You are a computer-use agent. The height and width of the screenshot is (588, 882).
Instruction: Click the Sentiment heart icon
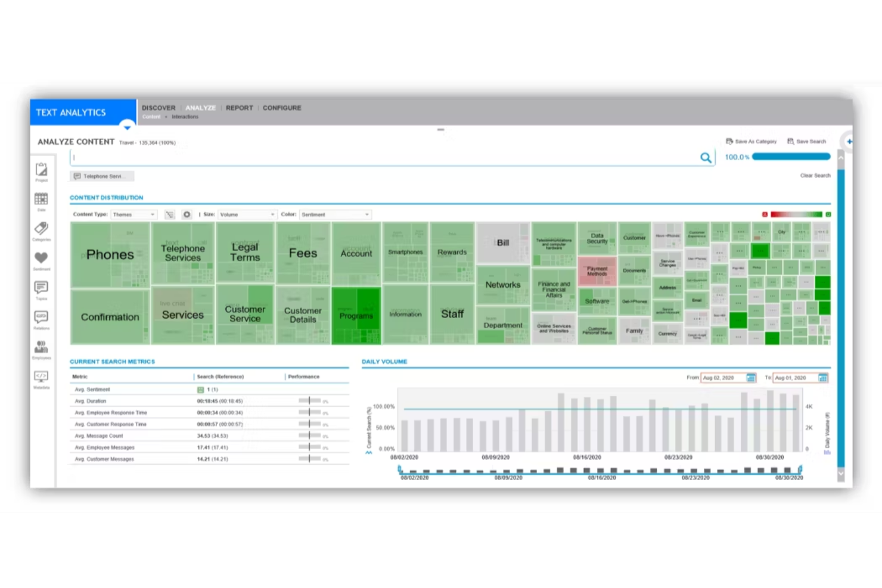point(41,257)
